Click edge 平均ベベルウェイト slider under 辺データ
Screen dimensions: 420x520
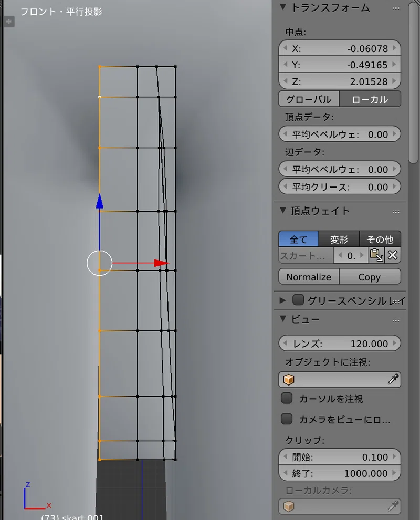tap(340, 169)
